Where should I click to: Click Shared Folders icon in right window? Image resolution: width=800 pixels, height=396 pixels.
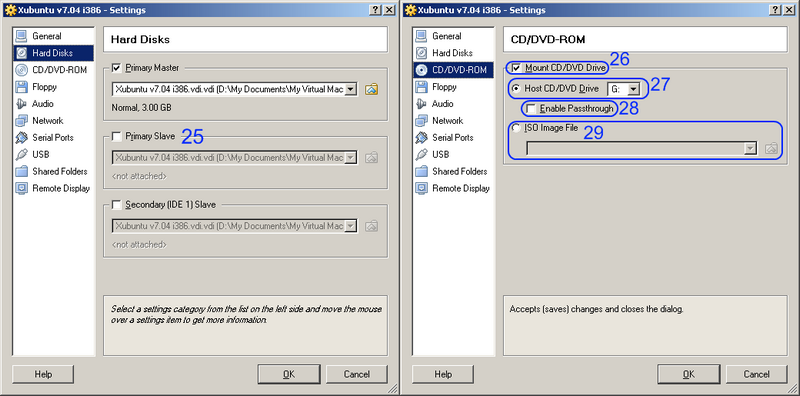[421, 171]
